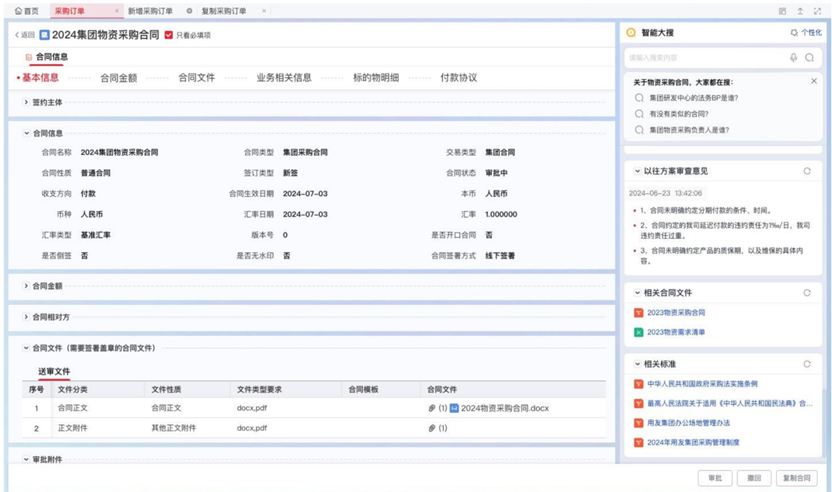
Task: Expand the 签约主体 section
Action: coord(27,102)
